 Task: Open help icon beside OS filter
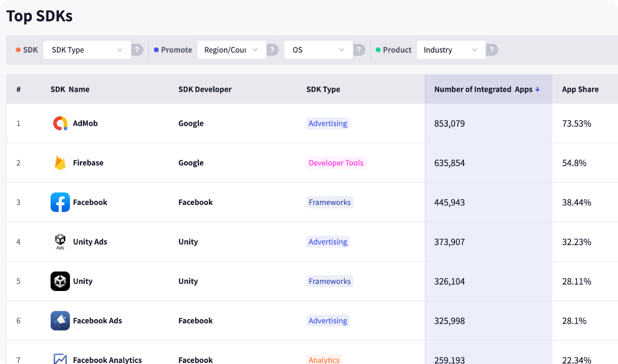click(359, 50)
